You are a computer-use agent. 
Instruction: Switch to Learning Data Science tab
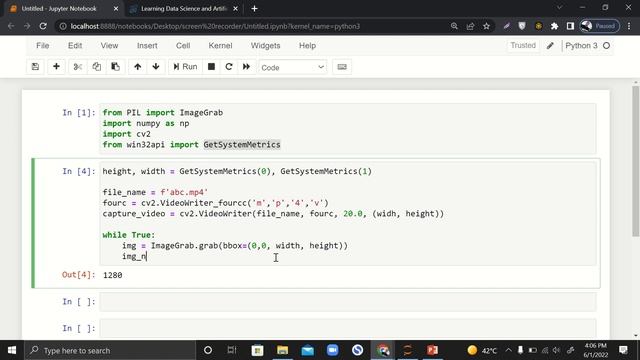pyautogui.click(x=183, y=9)
